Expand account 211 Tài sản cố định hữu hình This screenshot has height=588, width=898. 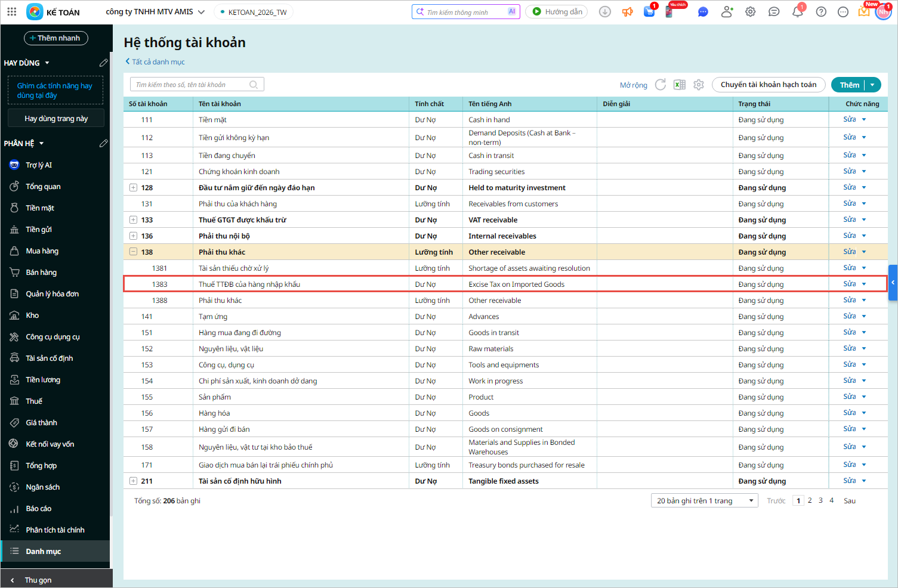click(x=133, y=481)
